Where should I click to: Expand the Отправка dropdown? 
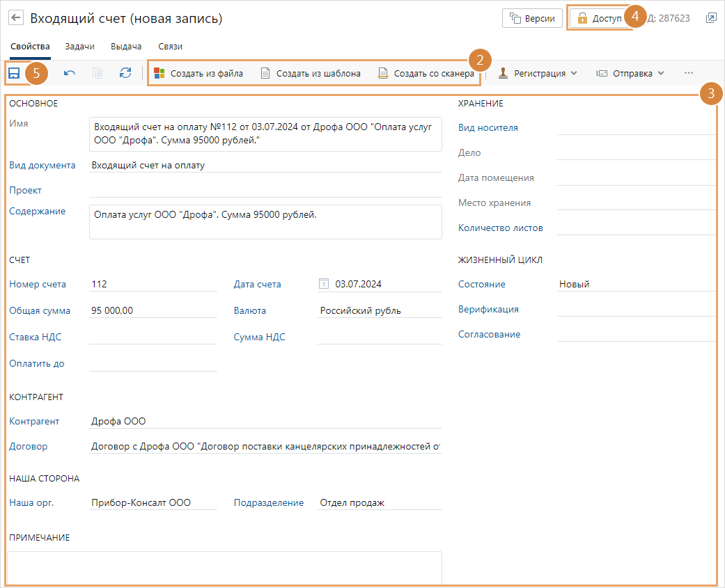pos(630,73)
